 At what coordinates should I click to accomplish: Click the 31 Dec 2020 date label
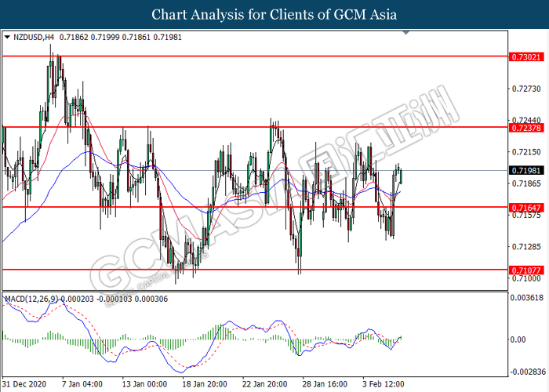(x=26, y=385)
